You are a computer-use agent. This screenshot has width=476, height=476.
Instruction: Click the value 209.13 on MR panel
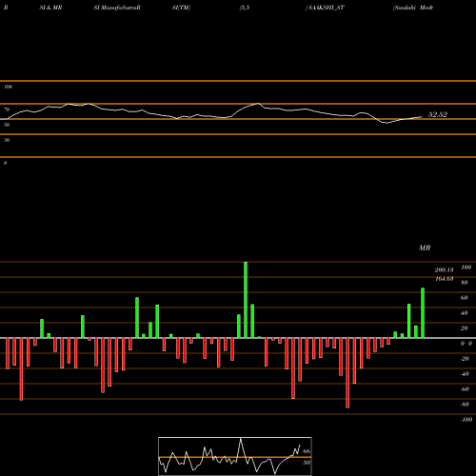[x=444, y=270]
